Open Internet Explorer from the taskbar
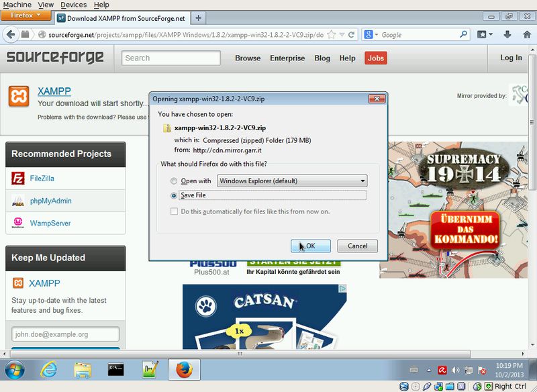Viewport: 537px width, 392px height. (x=49, y=370)
